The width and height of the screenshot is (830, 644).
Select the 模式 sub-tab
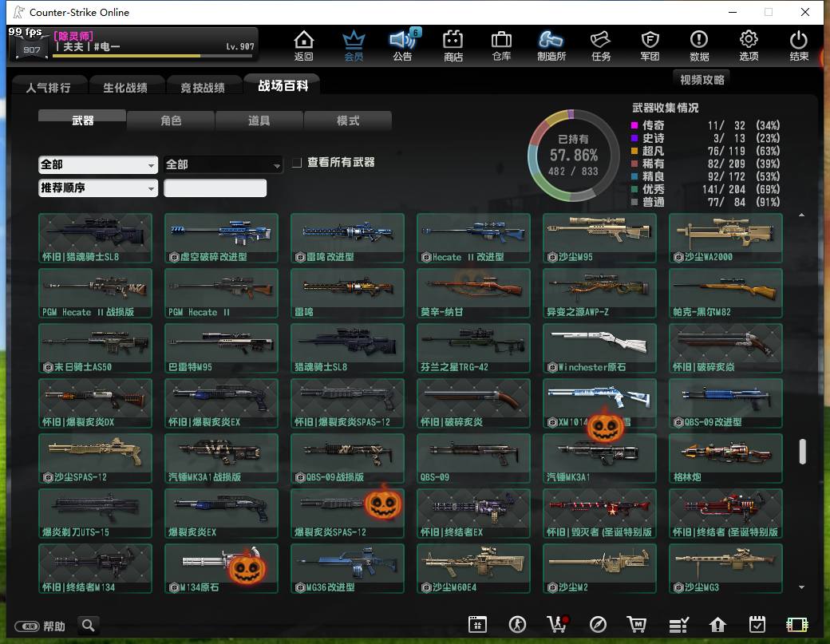click(348, 121)
